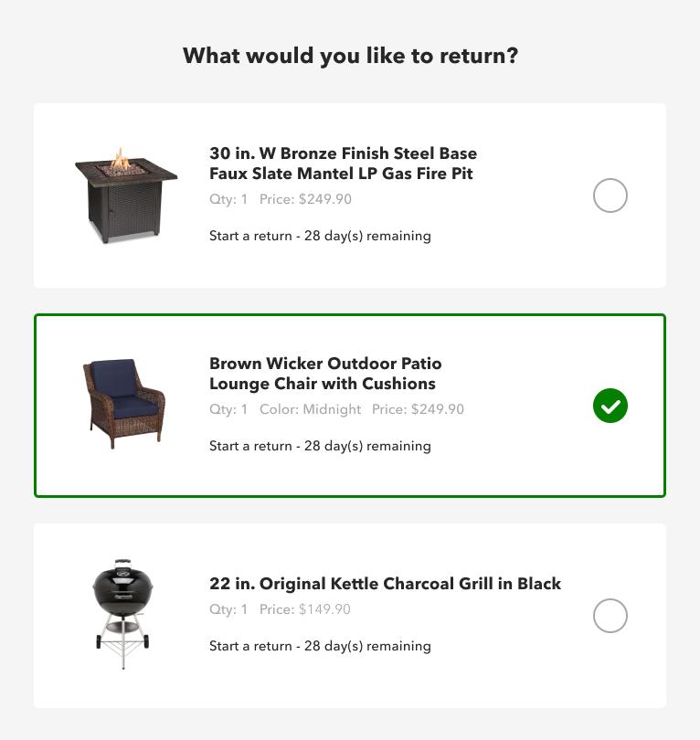The height and width of the screenshot is (740, 700).
Task: Click the fire pit Price $249.90 text
Action: [305, 199]
